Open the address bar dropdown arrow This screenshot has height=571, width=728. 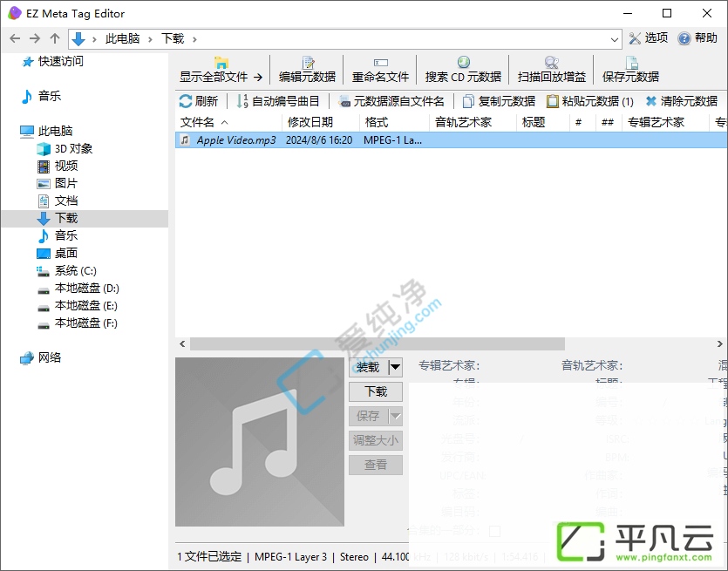tap(615, 39)
